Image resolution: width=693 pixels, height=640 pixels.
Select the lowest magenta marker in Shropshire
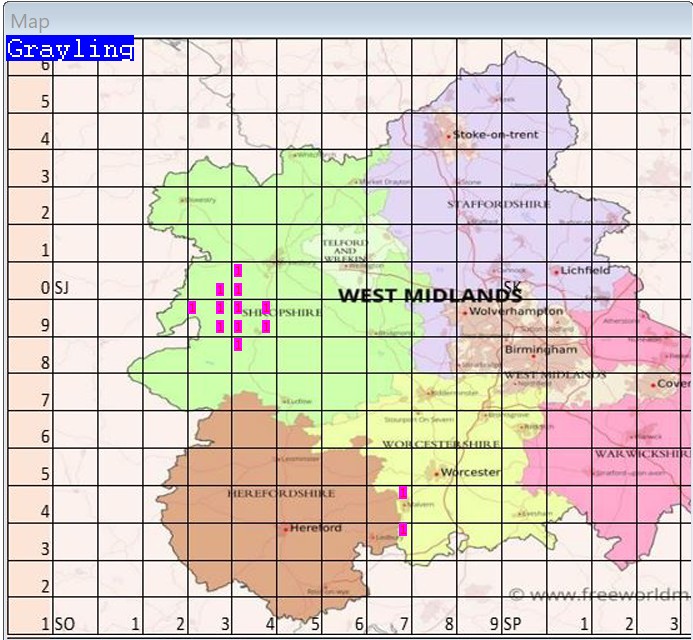coord(238,344)
